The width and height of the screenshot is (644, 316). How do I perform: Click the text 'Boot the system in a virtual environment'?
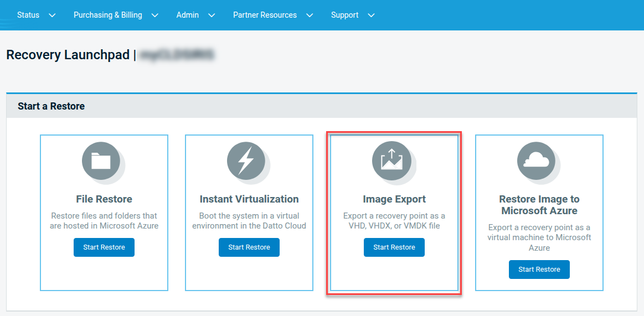(249, 221)
